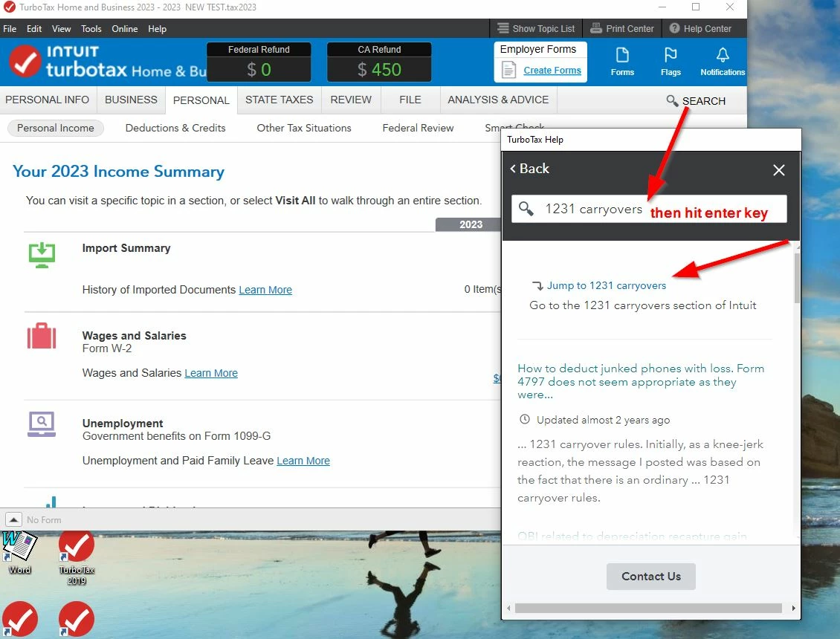Open the Forms icon in header
This screenshot has height=639, width=840.
(622, 62)
